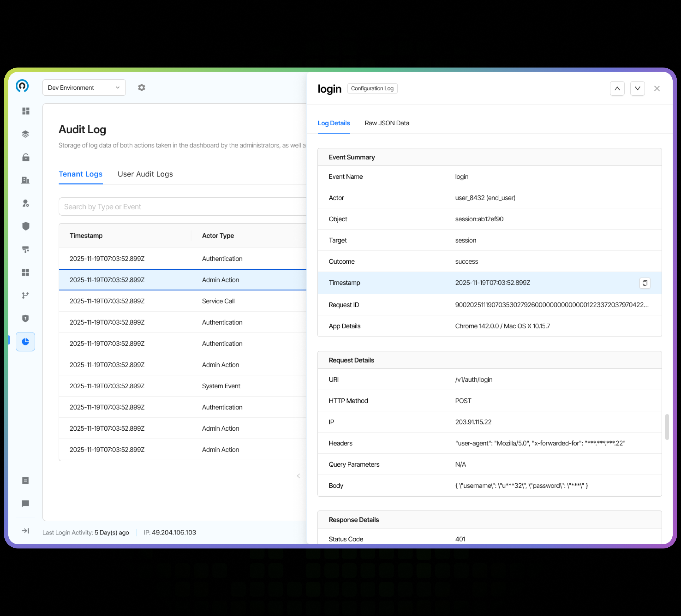681x616 pixels.
Task: Open the Dashboard panel from the sidebar
Action: [x=26, y=111]
